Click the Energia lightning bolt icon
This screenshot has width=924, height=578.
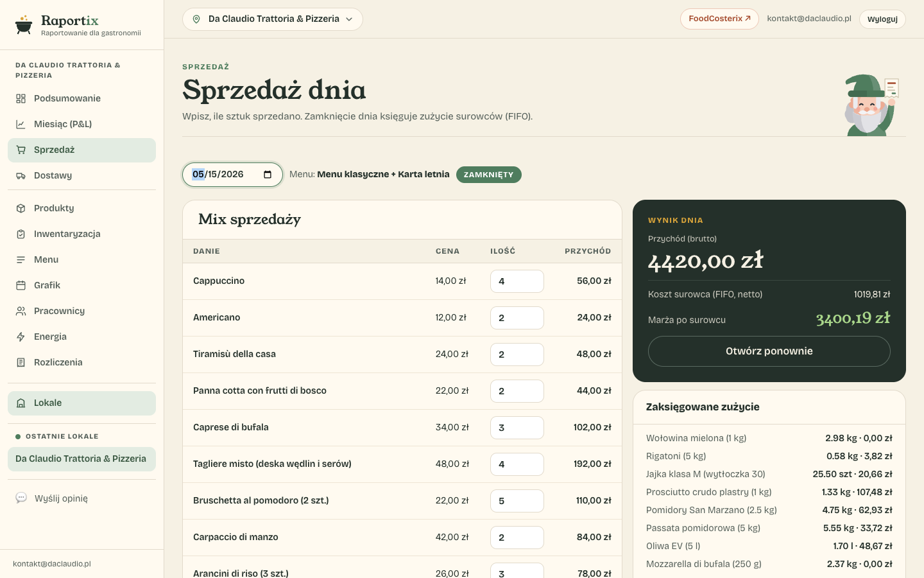coord(21,337)
